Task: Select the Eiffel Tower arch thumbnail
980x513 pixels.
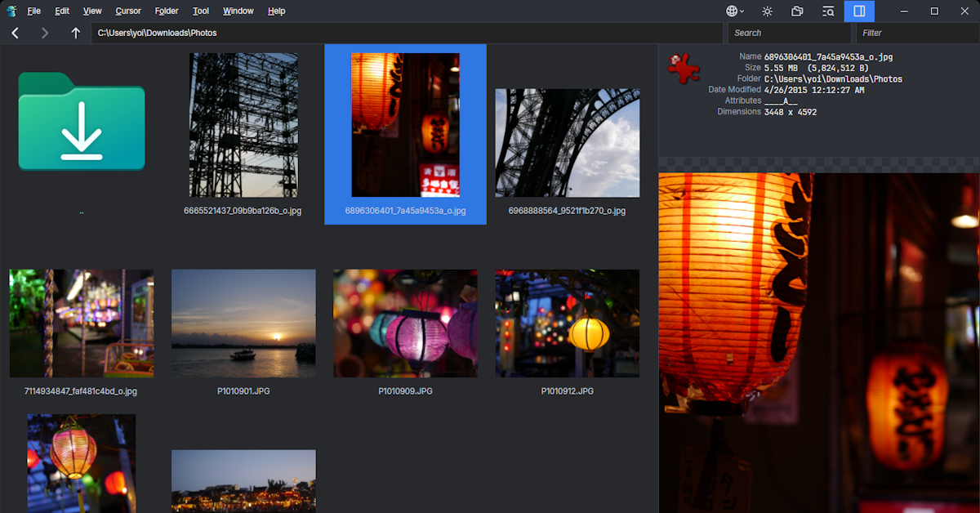Action: point(568,143)
